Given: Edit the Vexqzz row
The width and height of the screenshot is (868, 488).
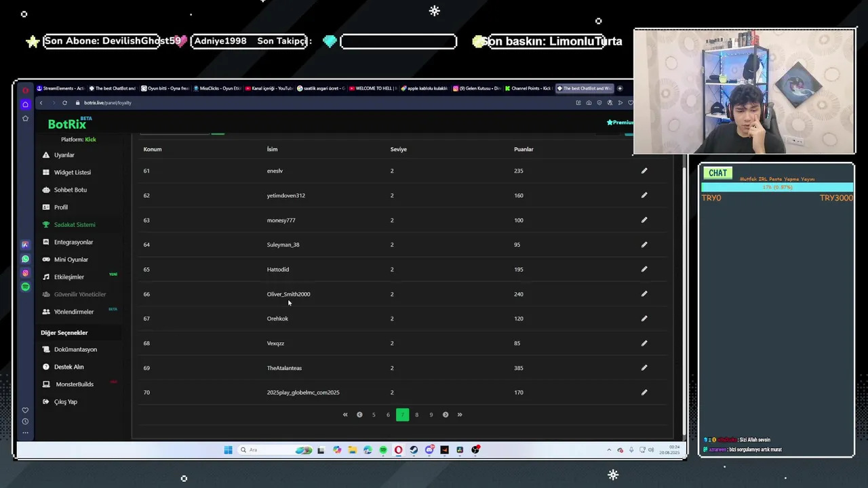Looking at the screenshot, I should [644, 343].
